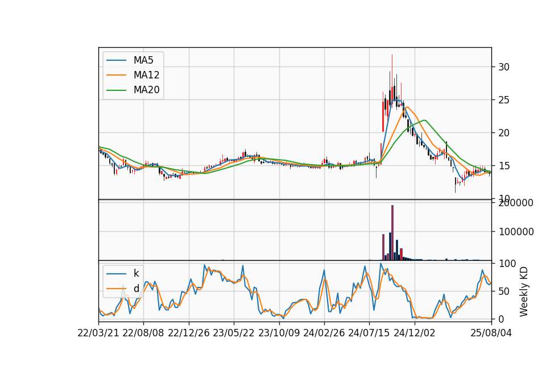Image resolution: width=546 pixels, height=392 pixels.
Task: Click the tallest volume bar
Action: pyautogui.click(x=392, y=232)
